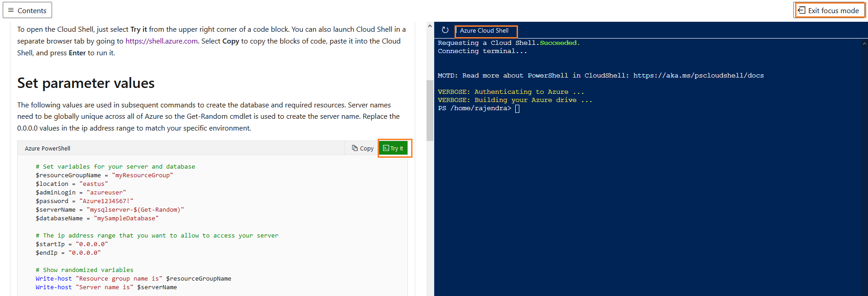This screenshot has height=296, width=868.
Task: Copy the Azure PowerShell code block
Action: (x=363, y=148)
